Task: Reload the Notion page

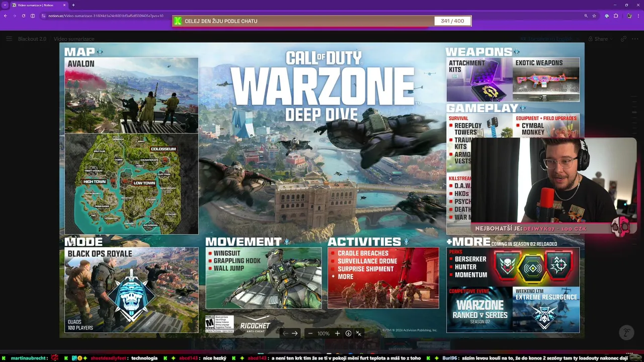Action: pyautogui.click(x=23, y=16)
